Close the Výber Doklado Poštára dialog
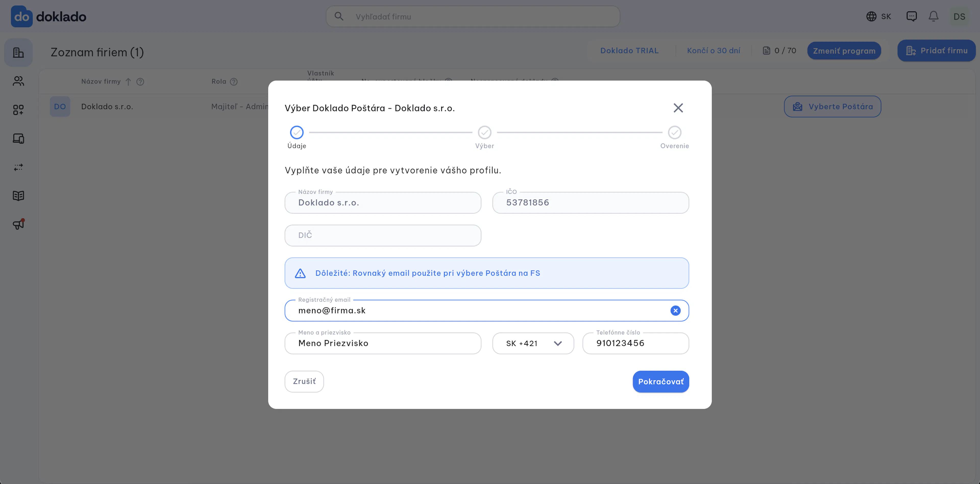 (x=678, y=108)
